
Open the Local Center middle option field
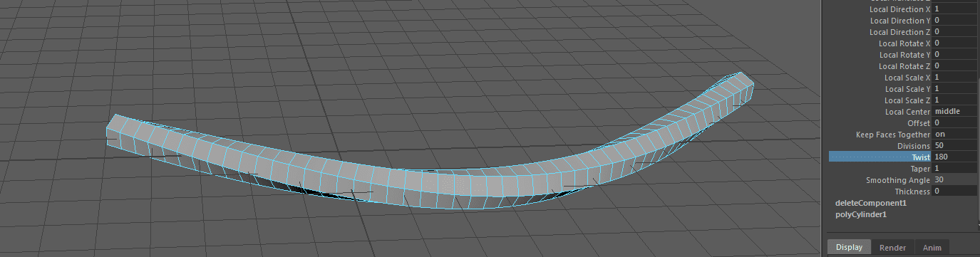(x=954, y=112)
